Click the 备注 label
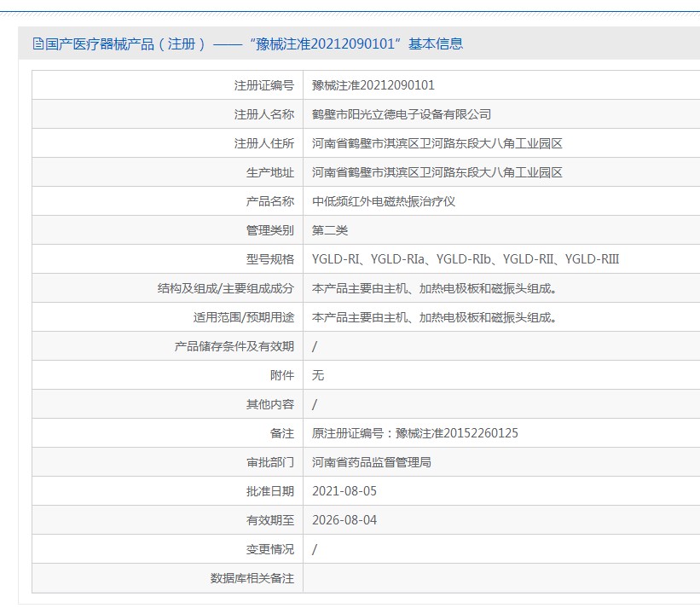The height and width of the screenshot is (608, 700). 281,433
